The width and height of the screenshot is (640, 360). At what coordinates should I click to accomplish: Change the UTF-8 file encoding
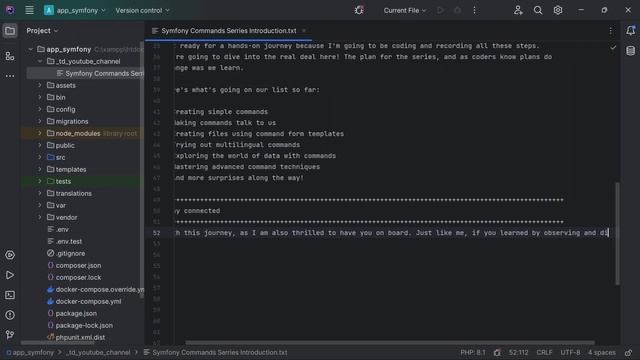tap(570, 353)
